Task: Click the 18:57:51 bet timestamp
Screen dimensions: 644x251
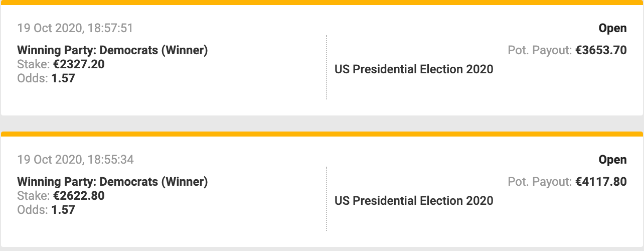Action: point(75,28)
